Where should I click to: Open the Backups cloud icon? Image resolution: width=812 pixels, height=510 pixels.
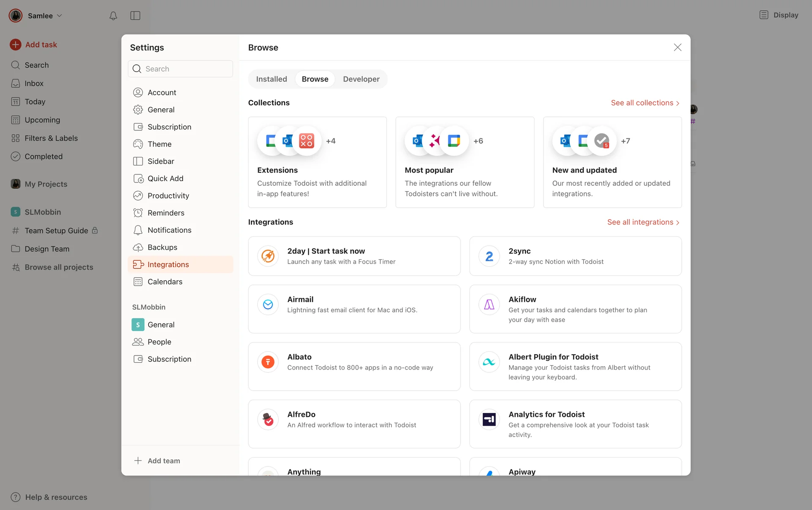point(138,248)
